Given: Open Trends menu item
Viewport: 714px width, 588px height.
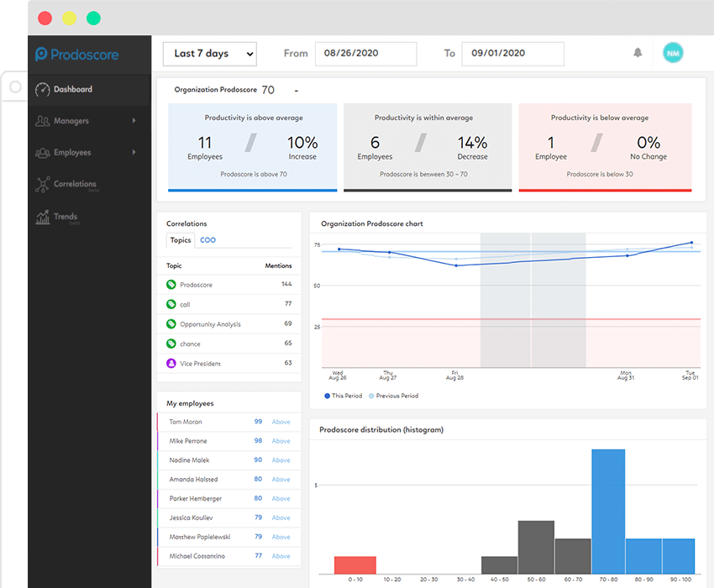Looking at the screenshot, I should click(89, 218).
